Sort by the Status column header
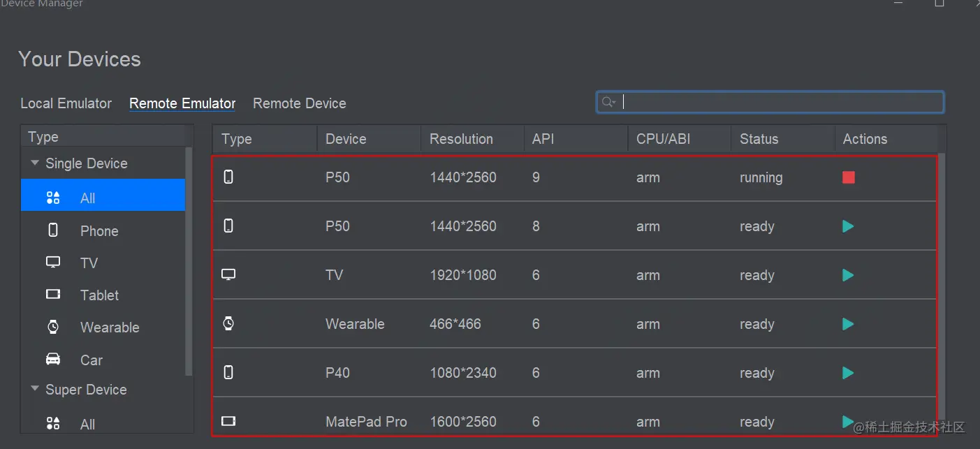This screenshot has height=449, width=980. pos(782,139)
